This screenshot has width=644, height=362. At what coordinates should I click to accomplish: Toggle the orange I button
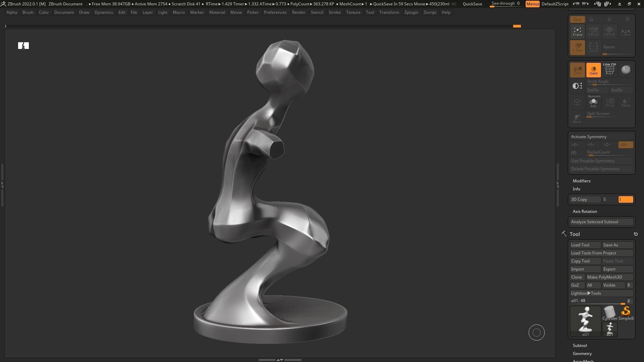(x=626, y=199)
